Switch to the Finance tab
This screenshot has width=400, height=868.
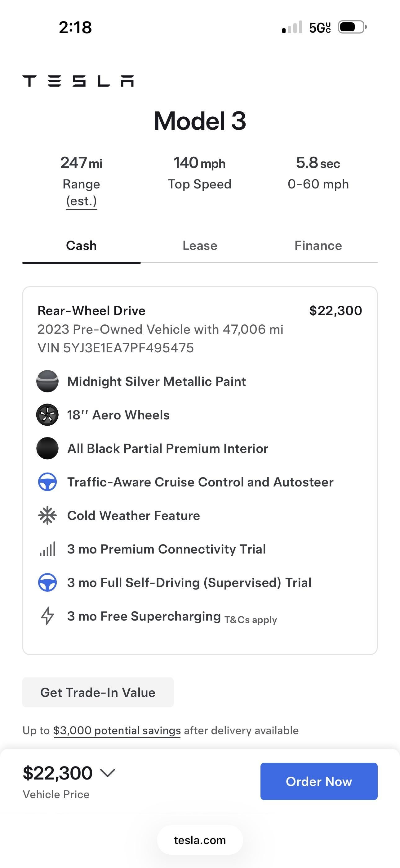[x=318, y=246]
